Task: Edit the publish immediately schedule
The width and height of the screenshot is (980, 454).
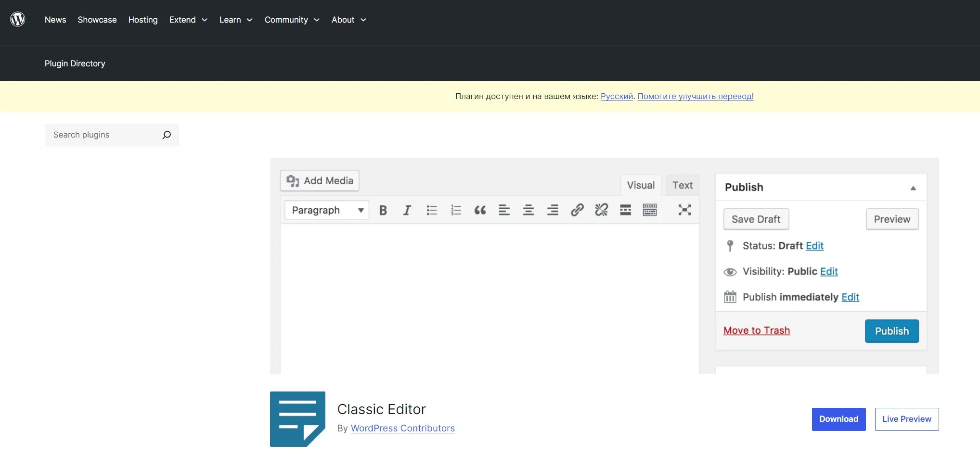Action: click(x=850, y=297)
